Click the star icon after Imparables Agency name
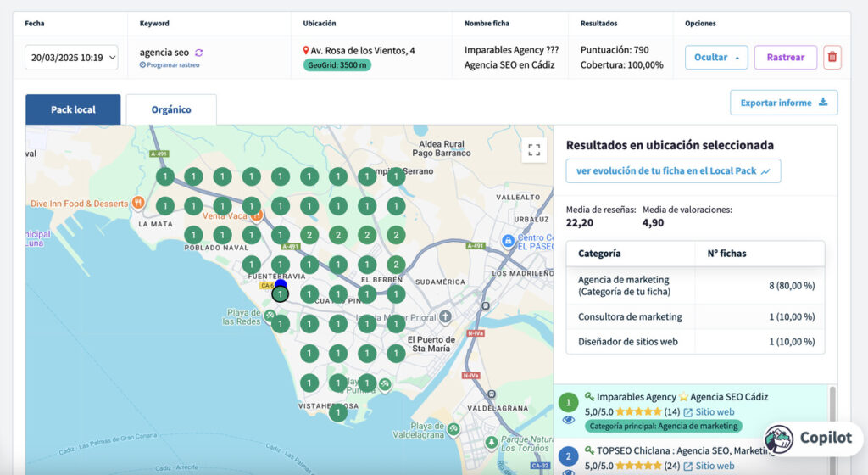868x475 pixels. tap(683, 397)
